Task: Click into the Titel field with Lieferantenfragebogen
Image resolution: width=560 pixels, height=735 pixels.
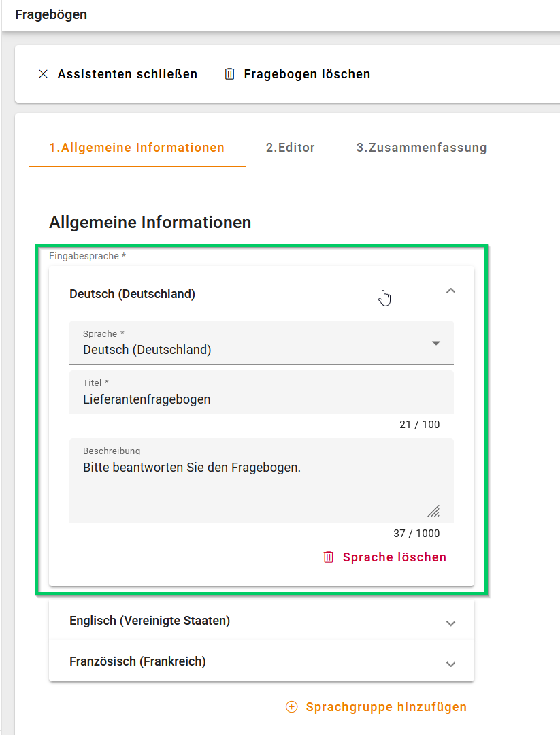Action: click(261, 399)
